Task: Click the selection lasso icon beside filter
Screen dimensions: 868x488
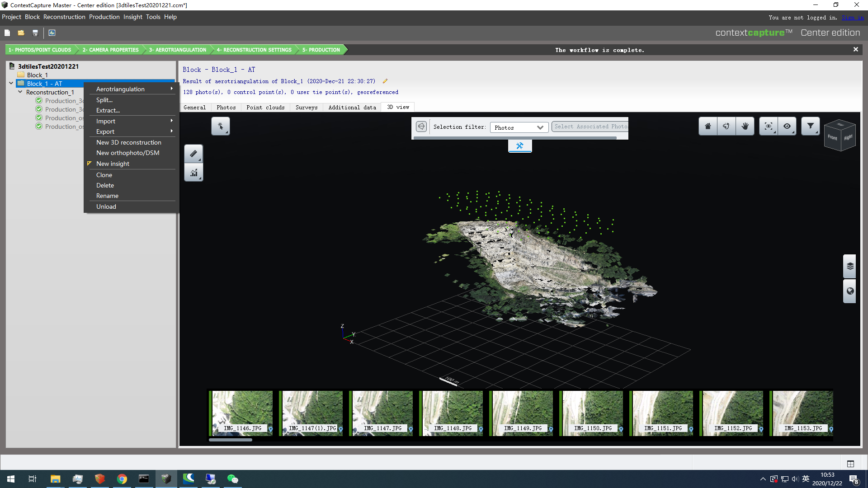Action: [421, 127]
